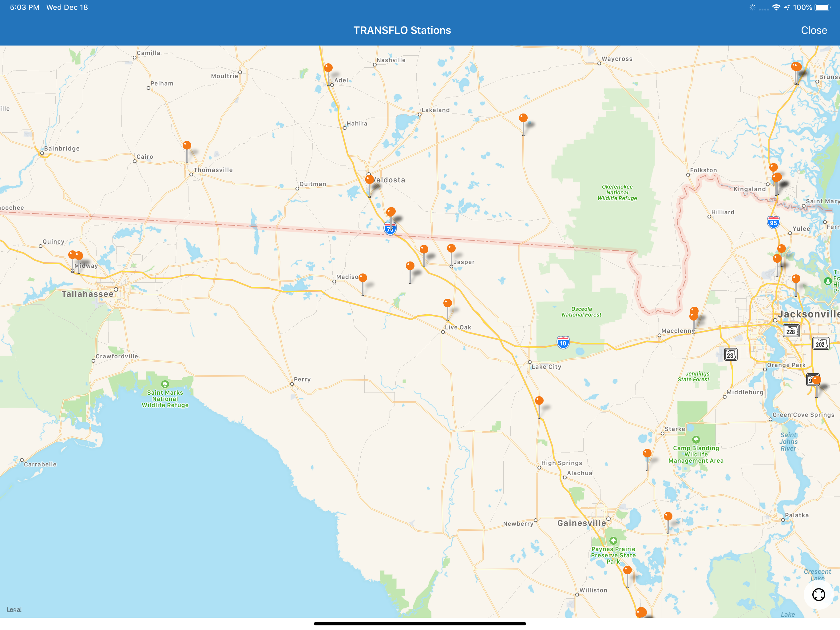Viewport: 840px width, 630px height.
Task: Tap the Quitman town label
Action: tap(313, 184)
